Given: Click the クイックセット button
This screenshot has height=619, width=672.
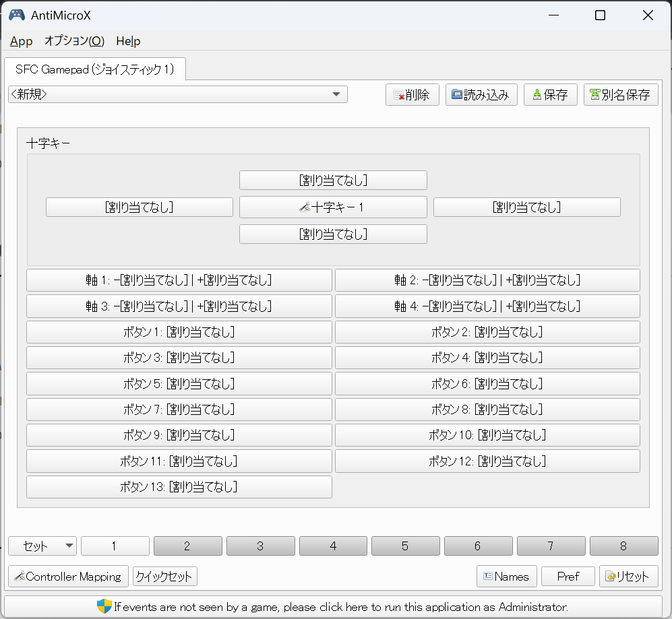Looking at the screenshot, I should (164, 577).
